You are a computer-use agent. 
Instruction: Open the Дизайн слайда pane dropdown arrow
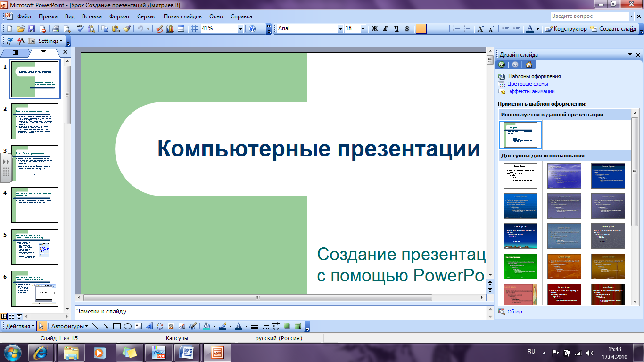pos(630,55)
